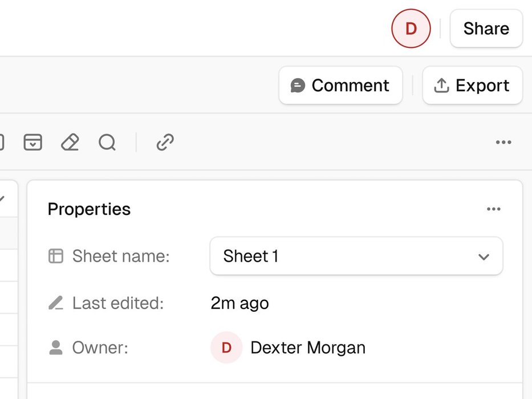The height and width of the screenshot is (399, 532).
Task: Click the Comment button label
Action: [x=350, y=85]
